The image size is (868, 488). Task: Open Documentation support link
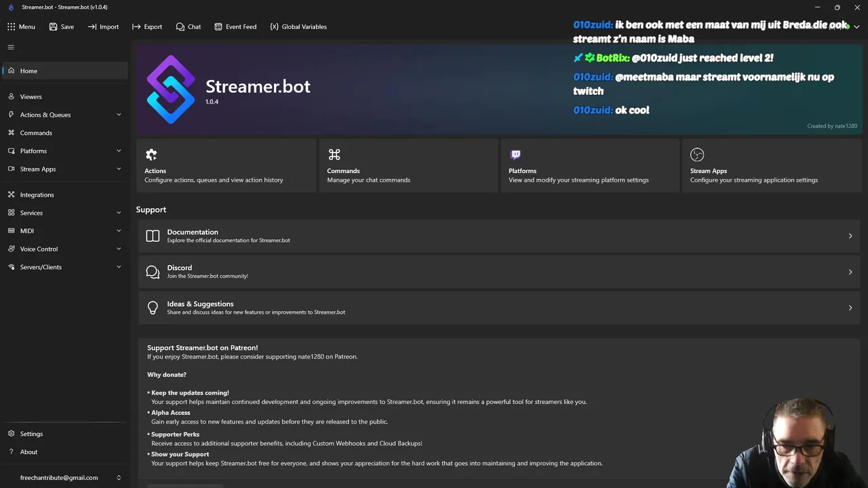click(x=499, y=236)
